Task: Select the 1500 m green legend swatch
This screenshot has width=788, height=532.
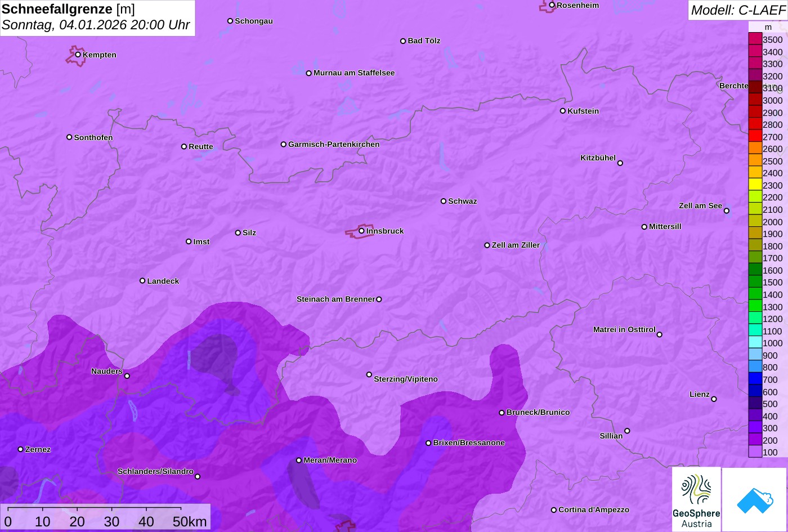Action: [755, 281]
